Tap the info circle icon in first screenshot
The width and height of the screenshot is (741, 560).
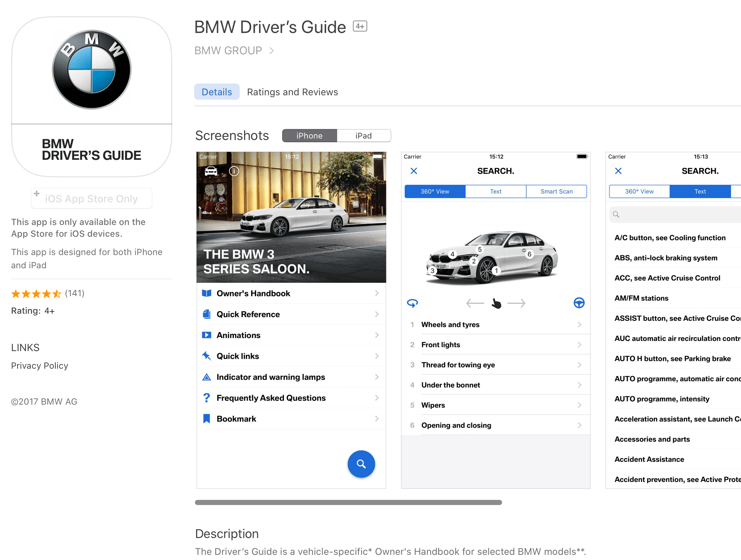click(234, 171)
